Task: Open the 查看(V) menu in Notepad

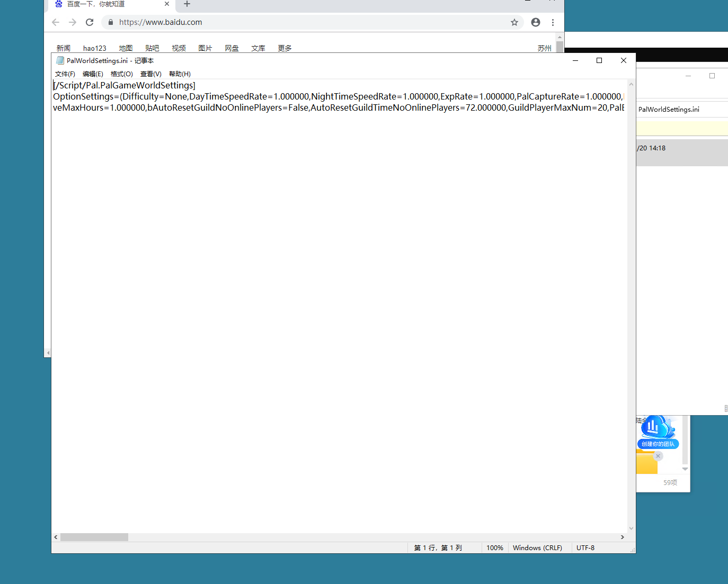Action: pos(150,74)
